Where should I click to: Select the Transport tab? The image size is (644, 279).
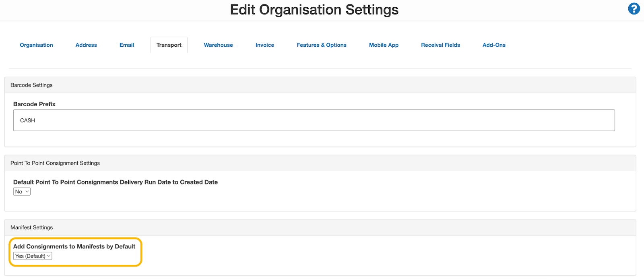point(169,45)
